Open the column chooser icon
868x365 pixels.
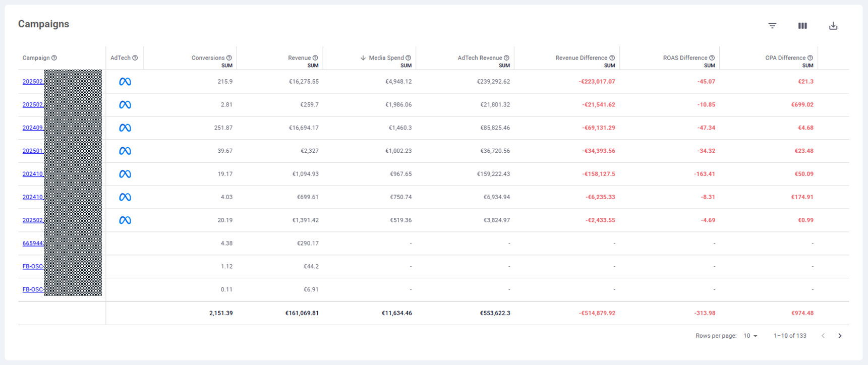pos(802,26)
